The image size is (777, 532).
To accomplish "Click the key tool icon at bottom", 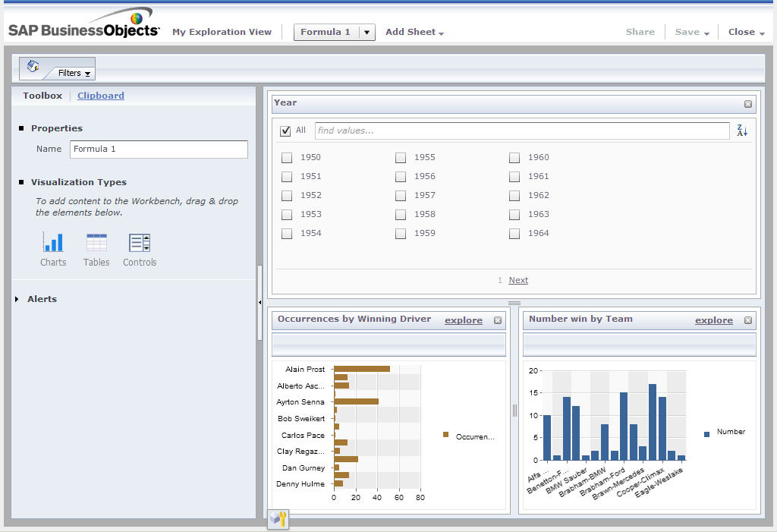I will 278,519.
